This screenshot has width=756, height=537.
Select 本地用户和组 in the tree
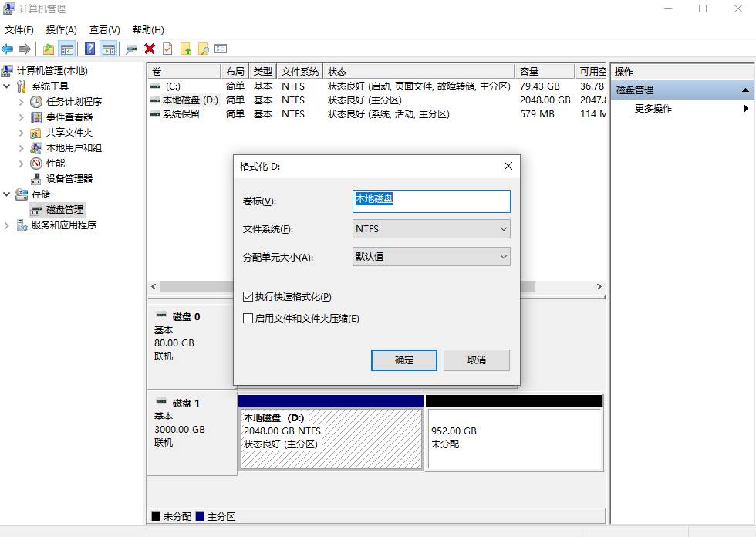pyautogui.click(x=74, y=147)
